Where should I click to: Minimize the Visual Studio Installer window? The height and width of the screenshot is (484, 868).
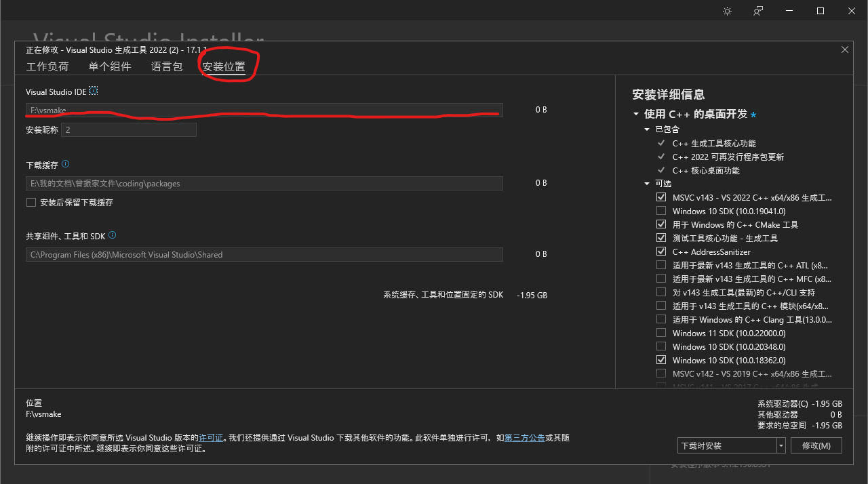(x=789, y=11)
